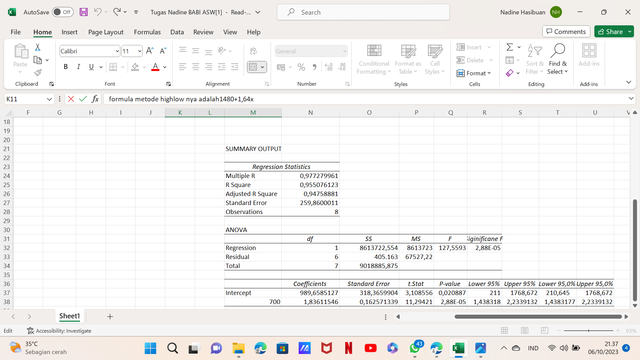640x360 pixels.
Task: Click the Borders icon
Action: pyautogui.click(x=113, y=67)
